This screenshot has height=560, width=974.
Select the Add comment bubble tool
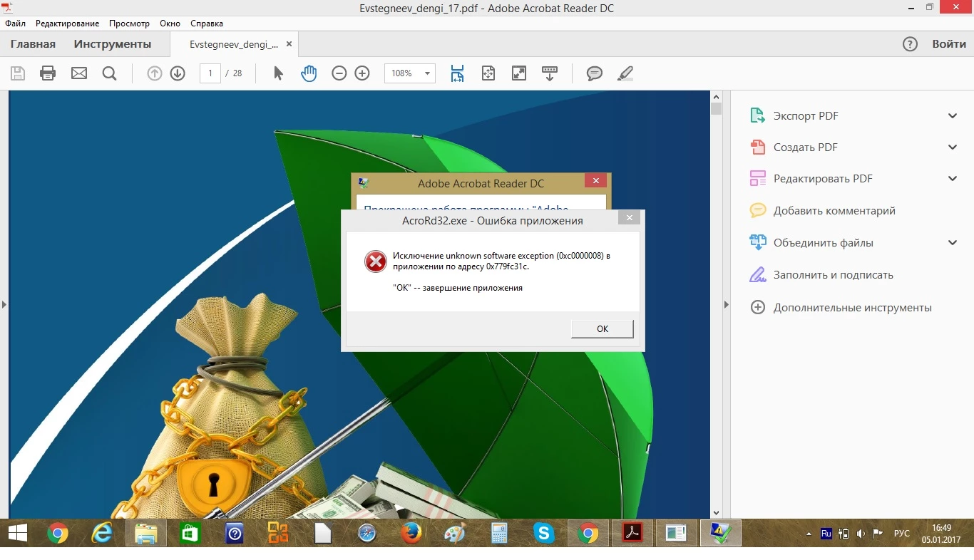pyautogui.click(x=595, y=73)
